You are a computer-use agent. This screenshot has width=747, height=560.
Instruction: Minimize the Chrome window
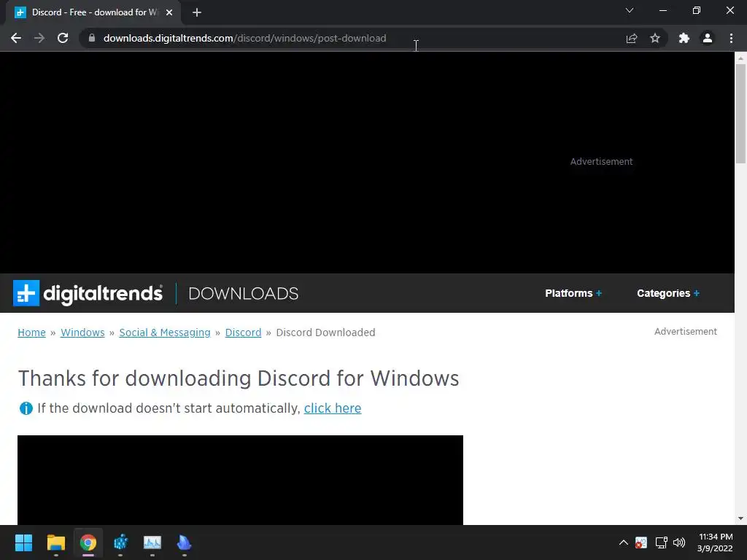point(663,10)
